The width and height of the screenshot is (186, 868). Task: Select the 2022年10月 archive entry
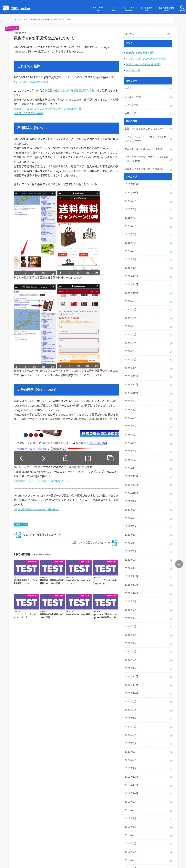coord(148,493)
